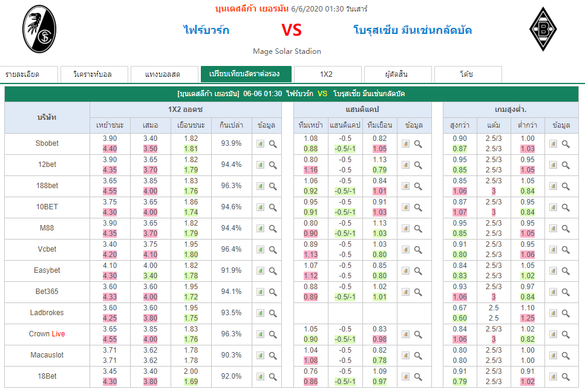Click the Mage Solar Stadion text
The height and width of the screenshot is (392, 585).
pos(287,51)
